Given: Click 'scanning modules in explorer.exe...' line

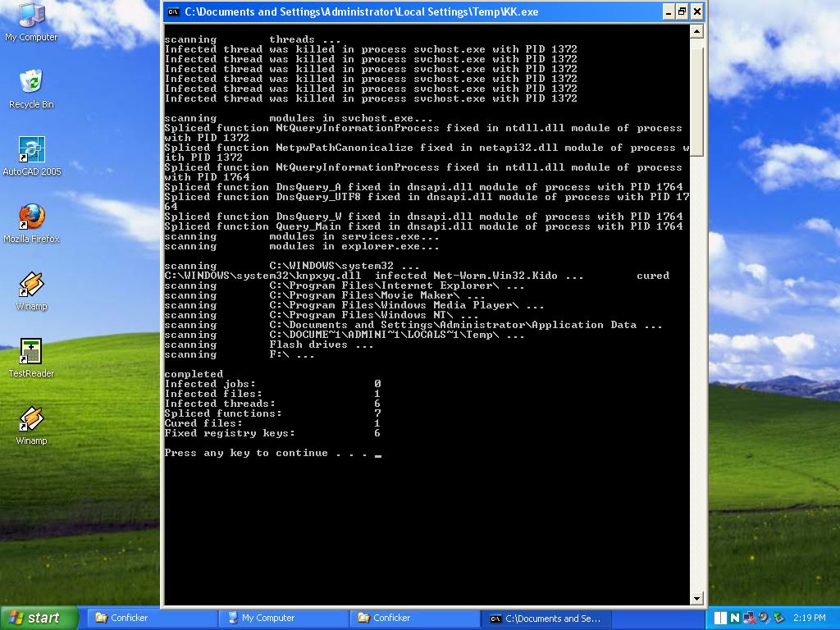Looking at the screenshot, I should point(302,246).
